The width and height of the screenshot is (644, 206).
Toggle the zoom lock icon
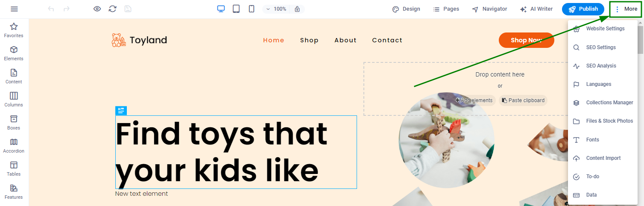click(x=297, y=9)
